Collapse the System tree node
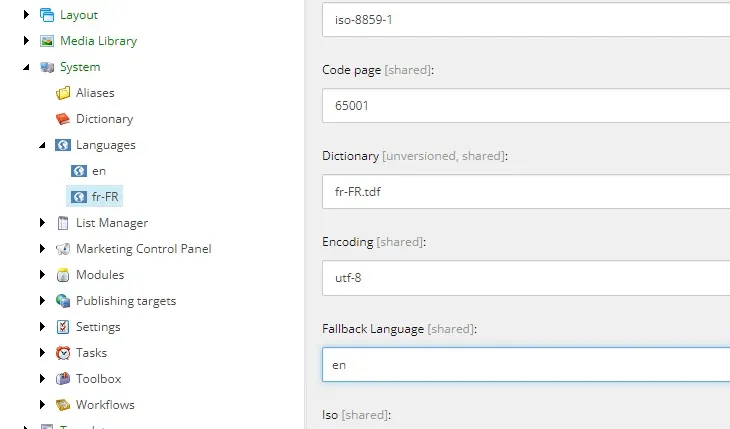 point(27,68)
